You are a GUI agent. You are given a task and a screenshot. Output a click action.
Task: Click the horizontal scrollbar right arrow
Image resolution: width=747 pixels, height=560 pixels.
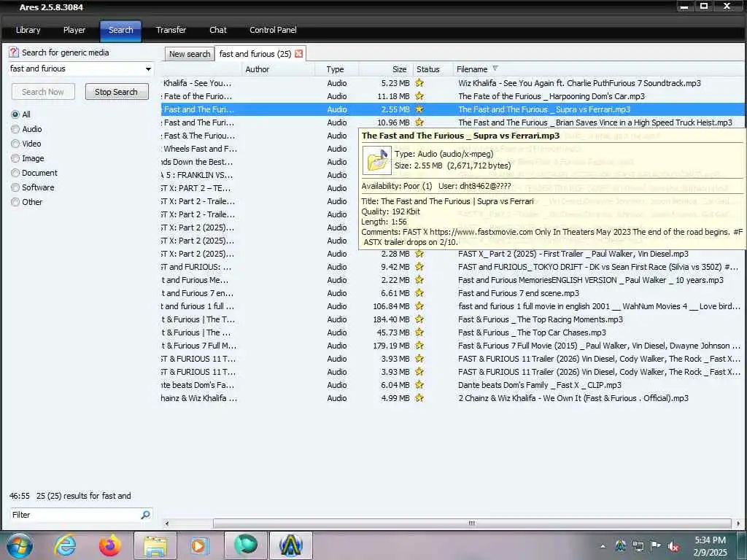(x=738, y=524)
